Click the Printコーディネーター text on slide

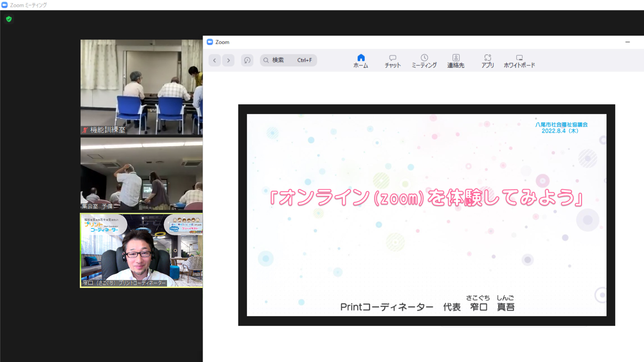(387, 307)
